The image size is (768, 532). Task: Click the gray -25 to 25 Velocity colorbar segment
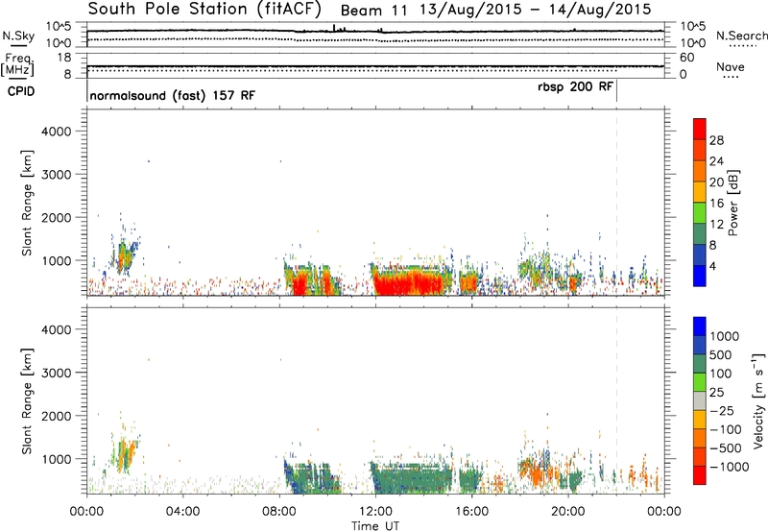[700, 400]
